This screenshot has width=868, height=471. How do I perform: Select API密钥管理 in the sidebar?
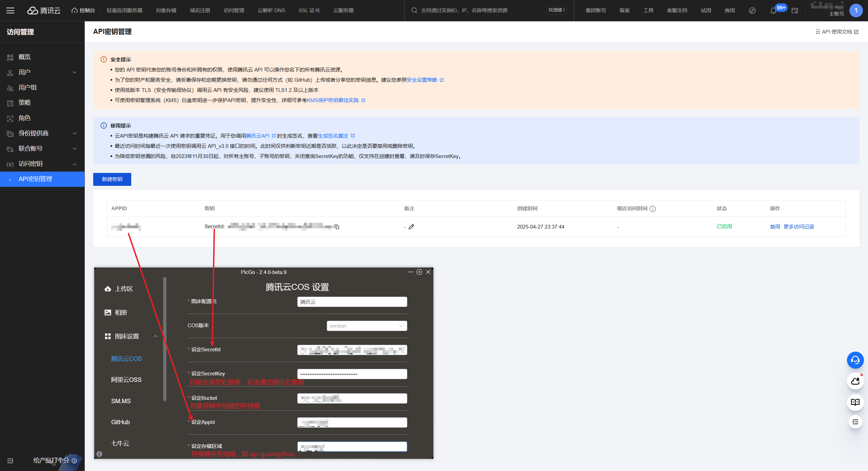[42, 179]
